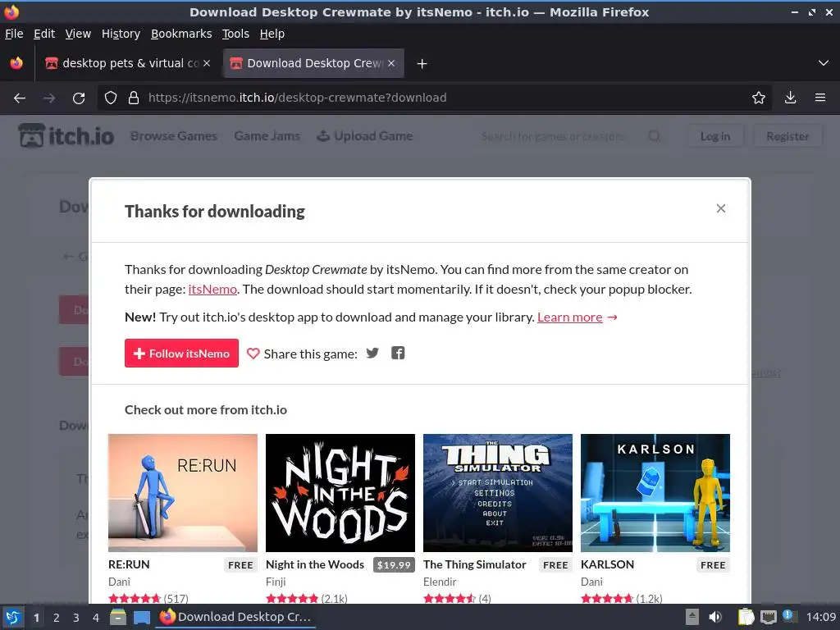
Task: Open the Browse Games page
Action: click(174, 136)
